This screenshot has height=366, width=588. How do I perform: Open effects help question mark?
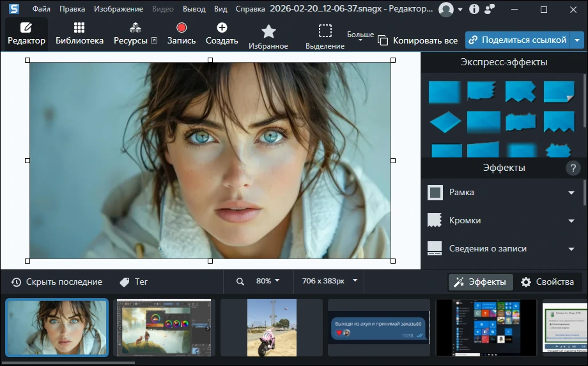pos(573,168)
